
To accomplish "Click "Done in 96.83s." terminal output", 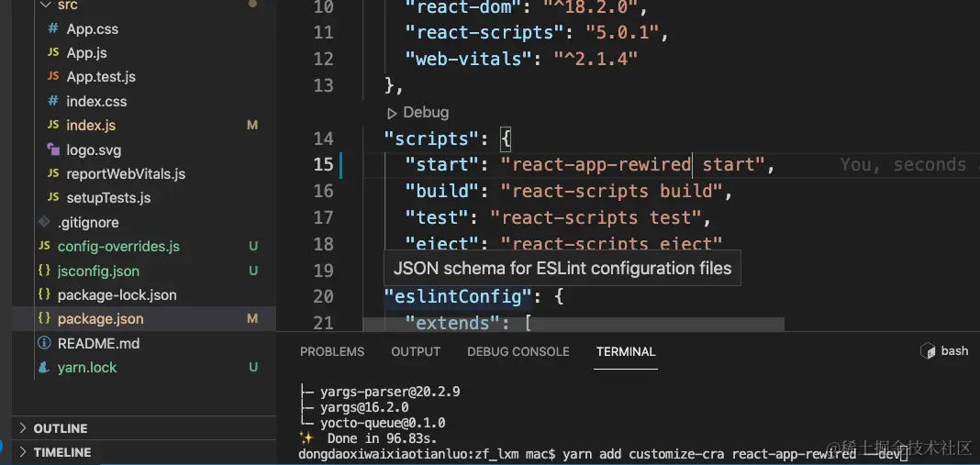I will tap(382, 438).
